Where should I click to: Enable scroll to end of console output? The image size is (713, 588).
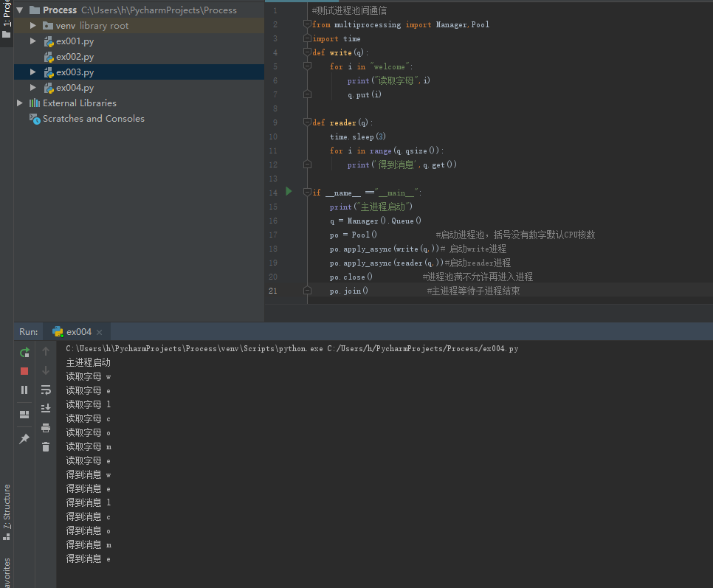click(x=46, y=409)
